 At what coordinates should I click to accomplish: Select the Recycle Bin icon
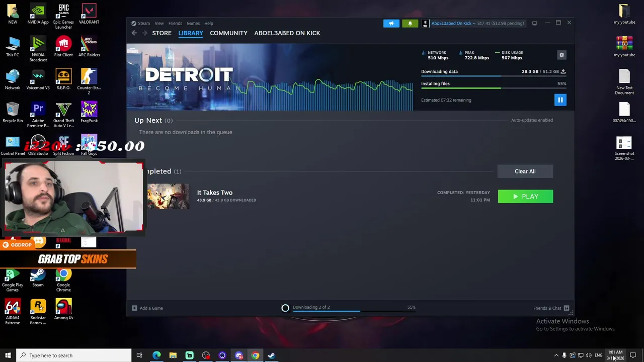tap(13, 113)
